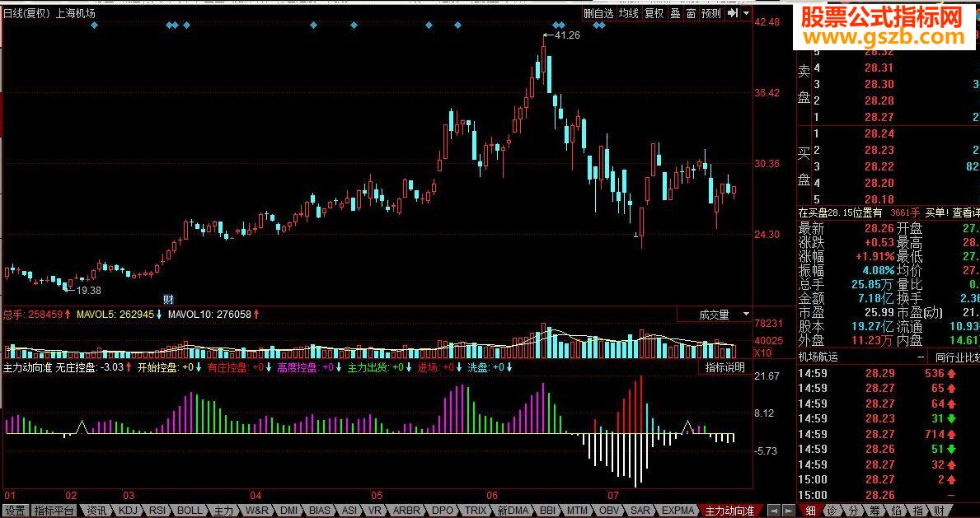Click the 删自选 remove-from-watchlist button
The height and width of the screenshot is (518, 980).
(x=598, y=13)
